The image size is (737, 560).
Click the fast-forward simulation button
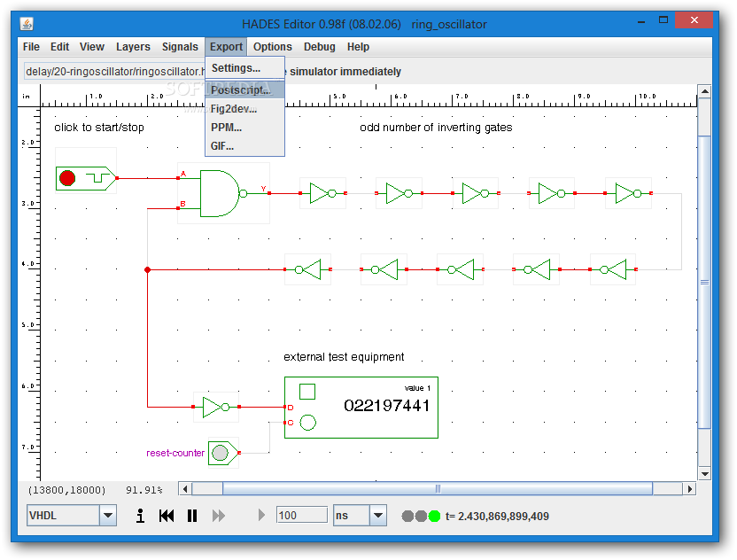coord(219,516)
